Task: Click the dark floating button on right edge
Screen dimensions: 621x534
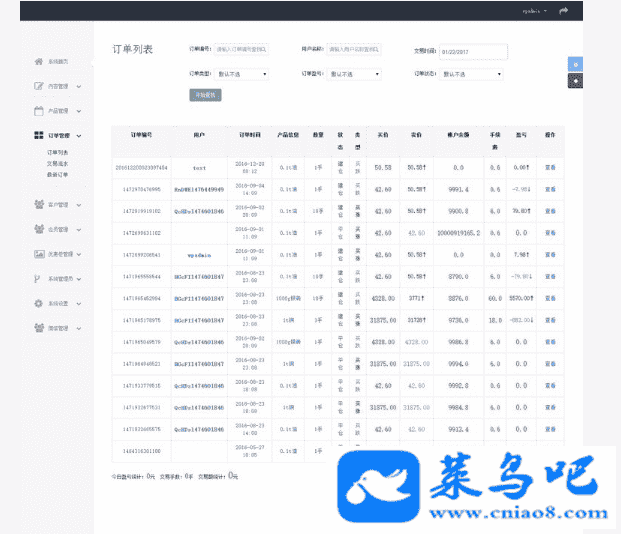Action: click(x=575, y=80)
